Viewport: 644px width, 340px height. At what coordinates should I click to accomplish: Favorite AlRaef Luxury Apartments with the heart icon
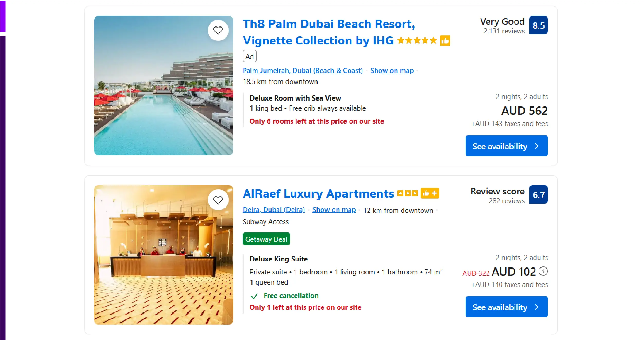tap(218, 200)
